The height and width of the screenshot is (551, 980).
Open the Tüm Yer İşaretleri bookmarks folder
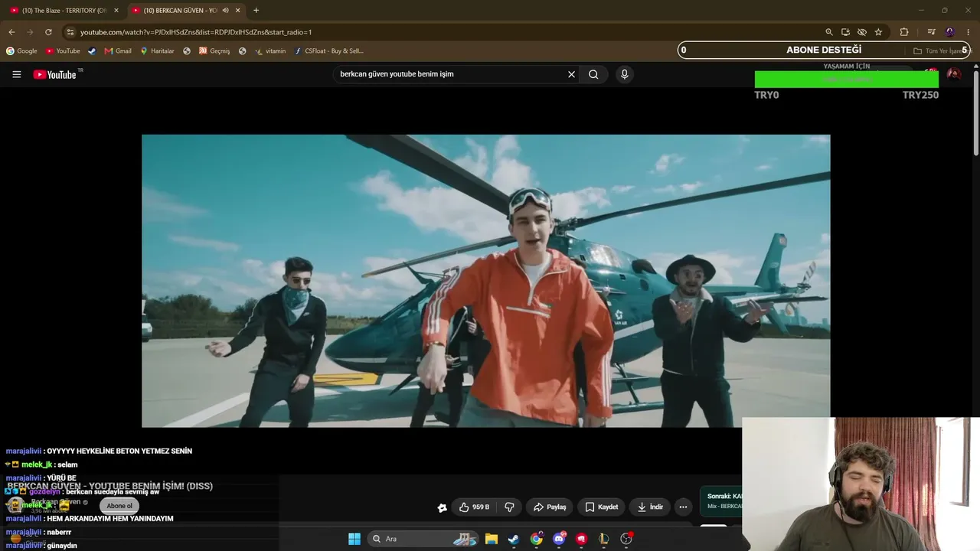(940, 51)
